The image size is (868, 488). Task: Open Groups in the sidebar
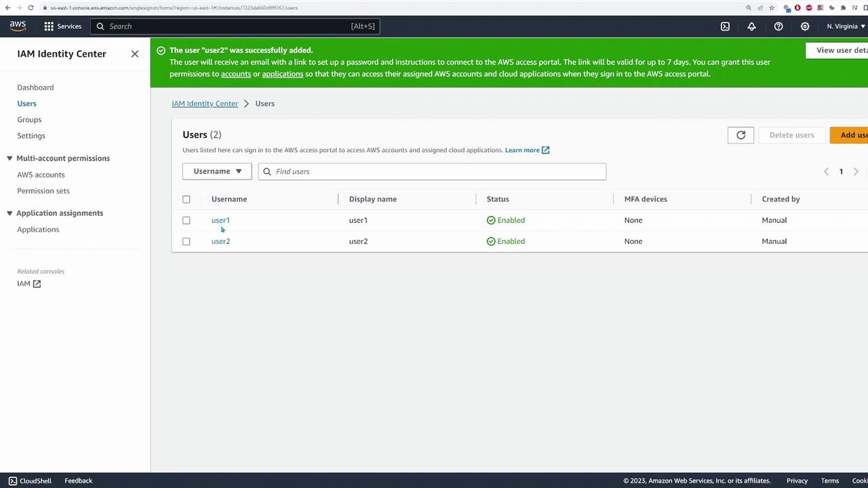tap(29, 120)
